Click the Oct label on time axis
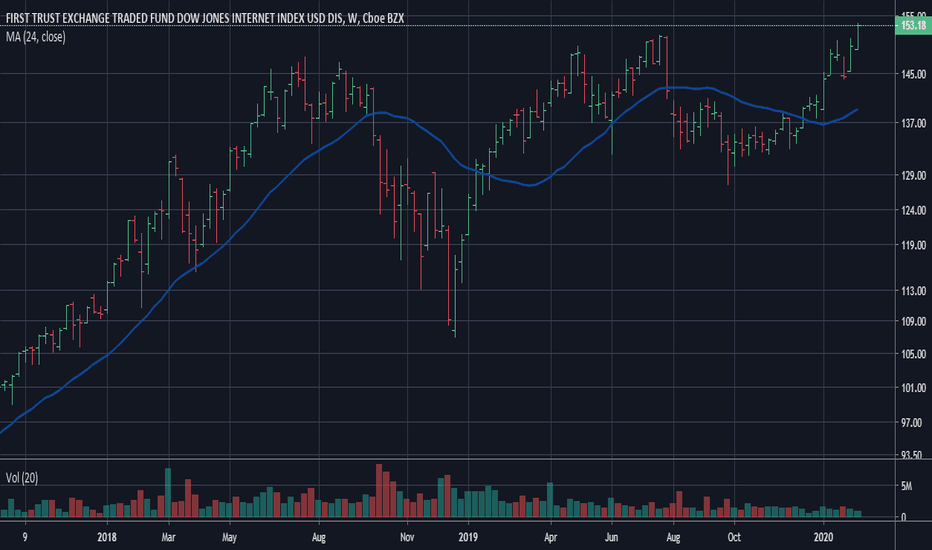The height and width of the screenshot is (550, 932). [x=734, y=538]
